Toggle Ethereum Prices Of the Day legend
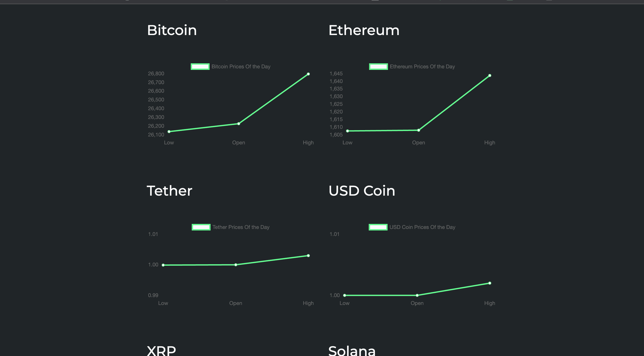The width and height of the screenshot is (644, 356). click(x=412, y=67)
